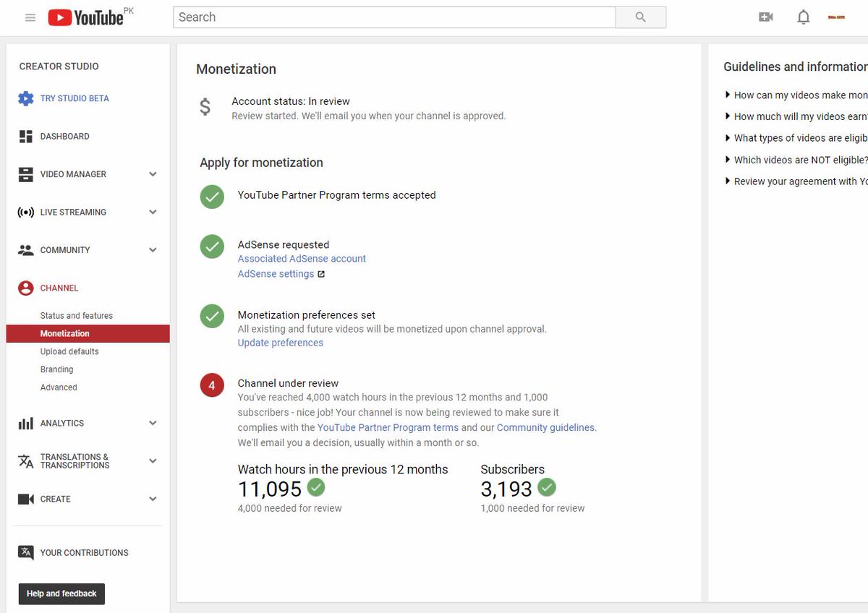Screen dimensions: 868x613
Task: Expand the Video Manager section chevron
Action: (153, 174)
